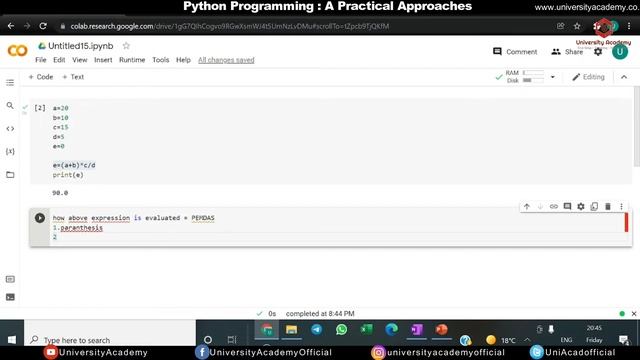Viewport: 640px width, 360px height.
Task: Open Excel from the taskbar
Action: [x=367, y=329]
